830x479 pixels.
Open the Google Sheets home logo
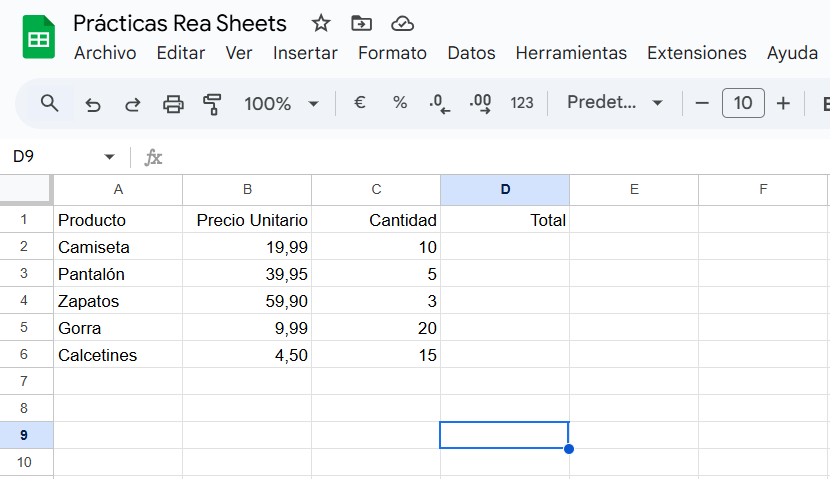click(x=39, y=37)
